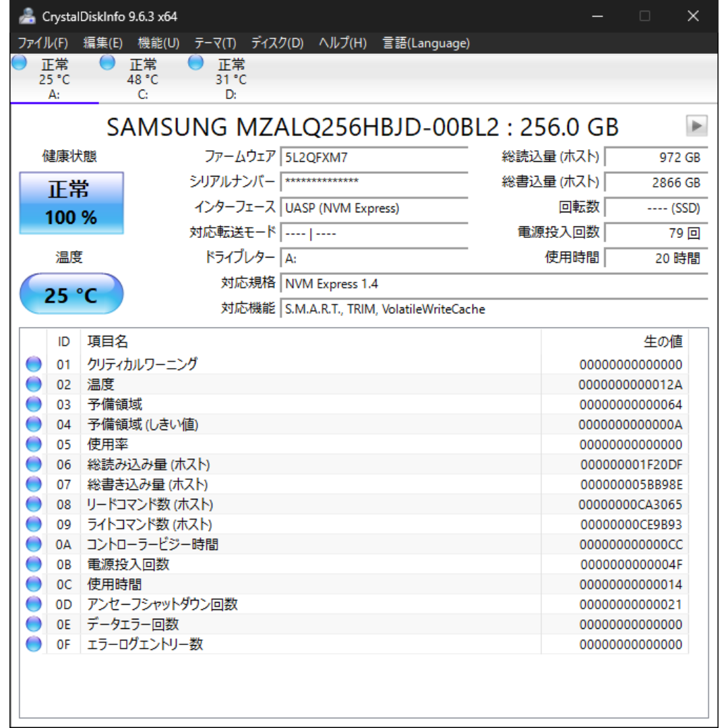Click status orb of row 02 温度
Viewport: 728px width, 728px height.
(x=34, y=384)
